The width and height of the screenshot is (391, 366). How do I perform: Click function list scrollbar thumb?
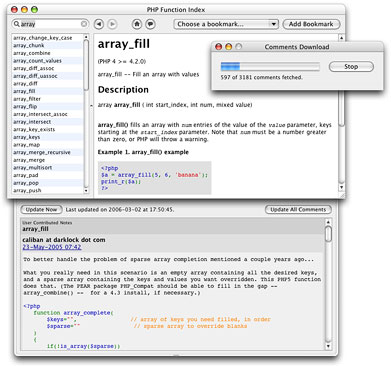(86, 65)
